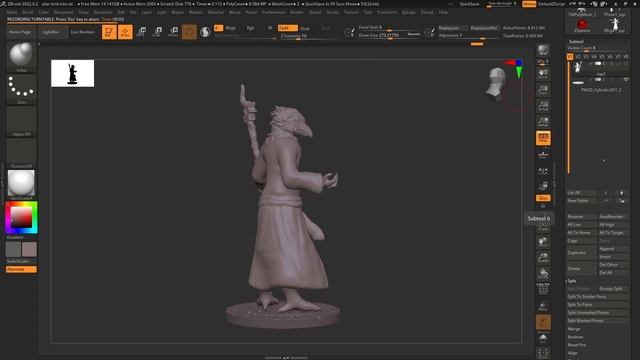Click the right-shelf Move view icon

click(x=543, y=242)
